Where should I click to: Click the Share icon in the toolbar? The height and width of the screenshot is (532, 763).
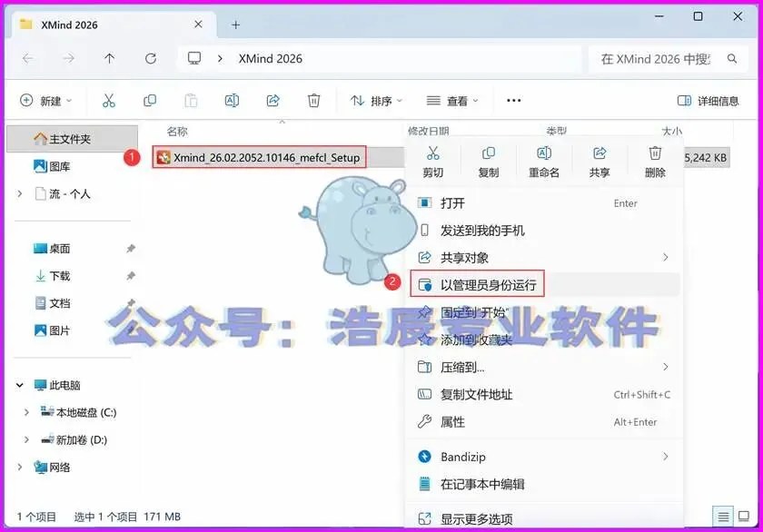(273, 101)
